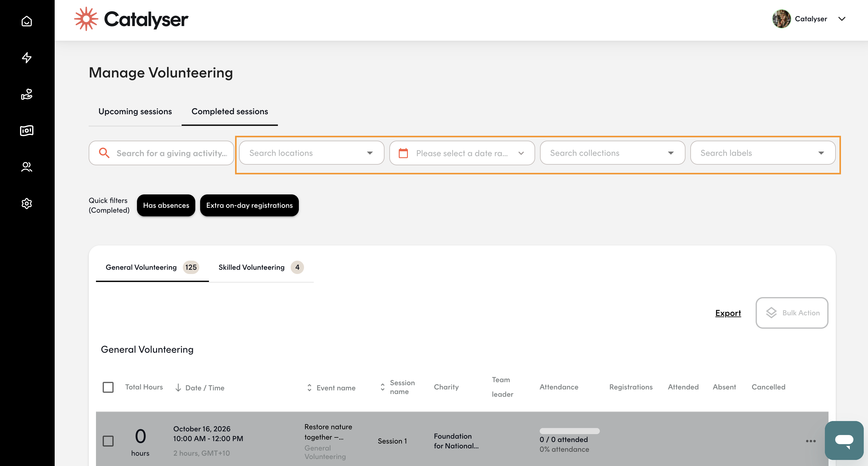Image resolution: width=868 pixels, height=466 pixels.
Task: Click the Cancelled column header
Action: tap(769, 387)
